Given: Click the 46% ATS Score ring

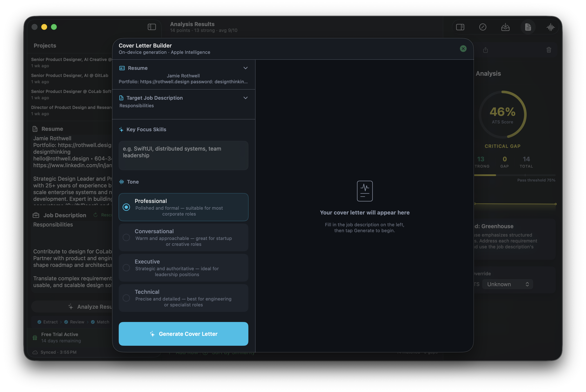Looking at the screenshot, I should (502, 114).
